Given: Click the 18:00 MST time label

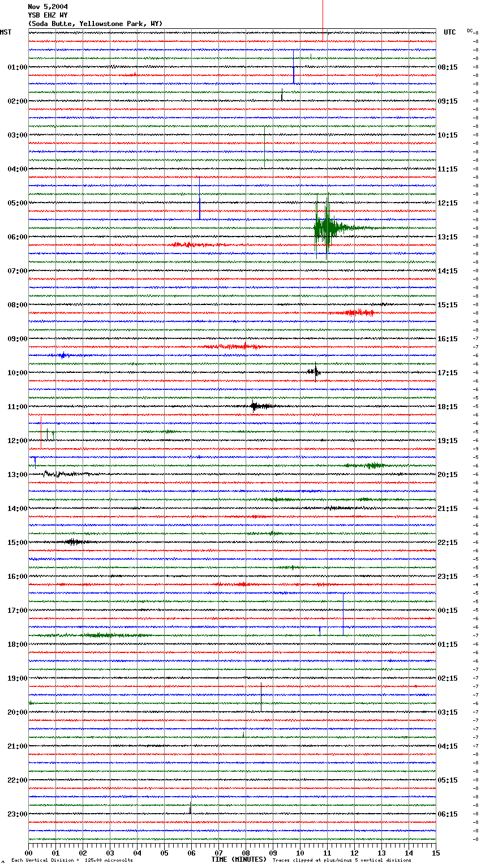Looking at the screenshot, I should (x=18, y=644).
